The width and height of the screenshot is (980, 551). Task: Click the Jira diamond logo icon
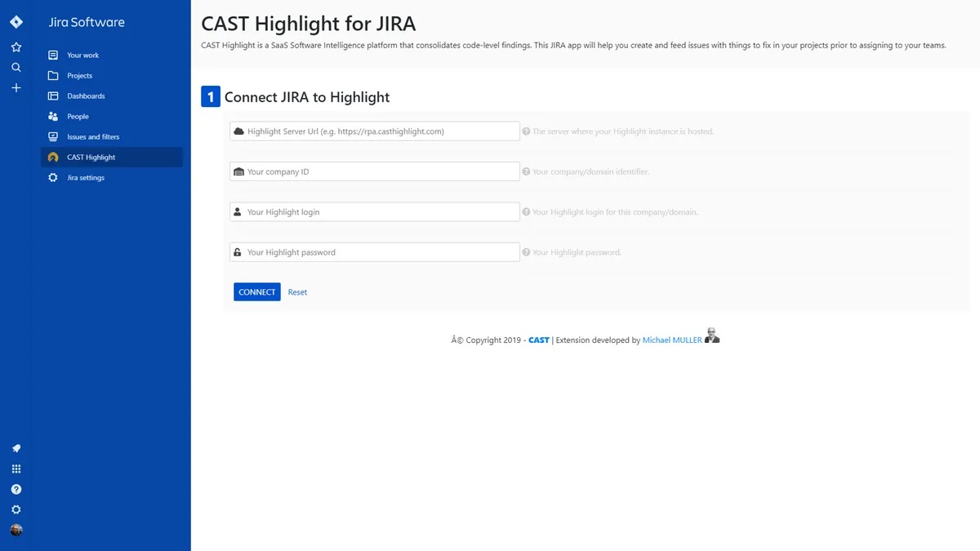coord(16,22)
